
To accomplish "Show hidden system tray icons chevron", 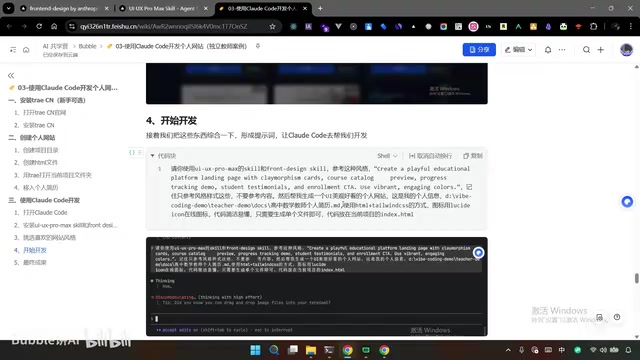I will pyautogui.click(x=508, y=350).
